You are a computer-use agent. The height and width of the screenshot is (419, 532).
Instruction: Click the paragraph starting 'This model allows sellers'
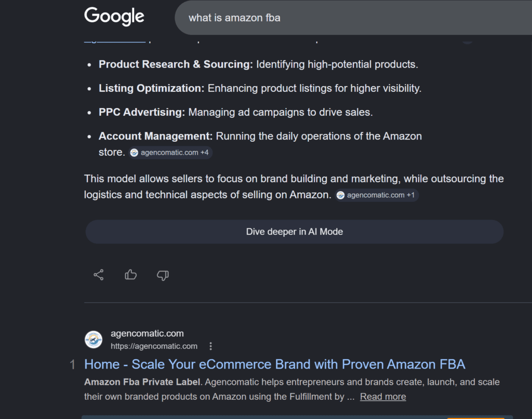pos(294,187)
